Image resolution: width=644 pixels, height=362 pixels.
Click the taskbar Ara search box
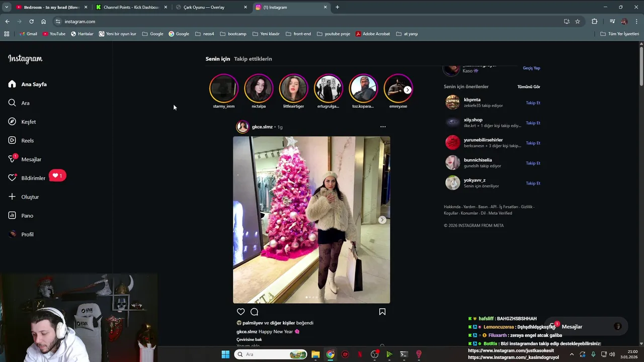[271, 354]
